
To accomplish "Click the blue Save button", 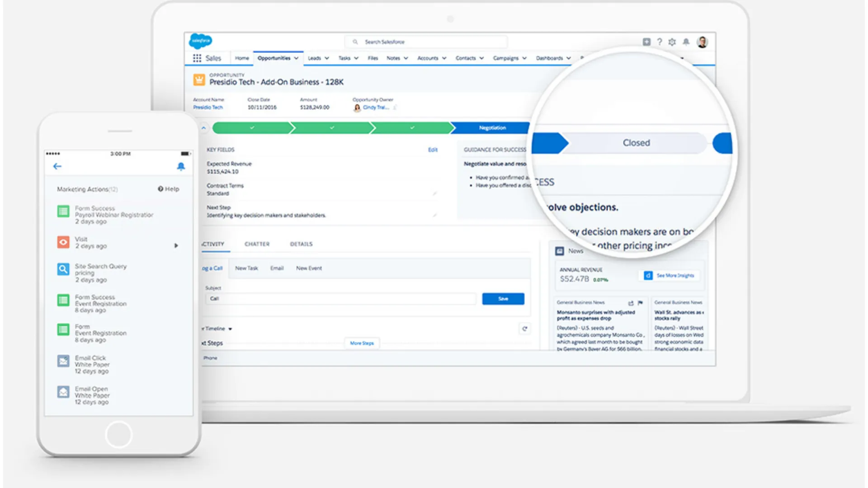I will click(x=503, y=299).
